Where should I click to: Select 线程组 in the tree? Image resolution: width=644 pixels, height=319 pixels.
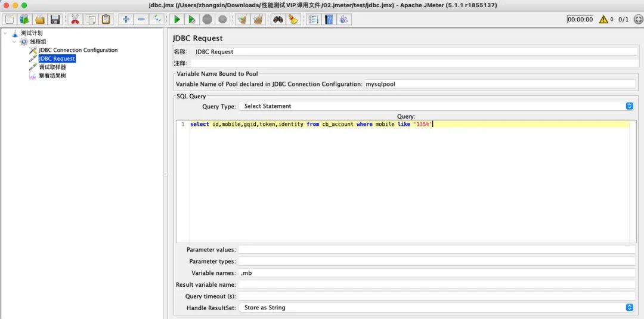click(x=38, y=42)
